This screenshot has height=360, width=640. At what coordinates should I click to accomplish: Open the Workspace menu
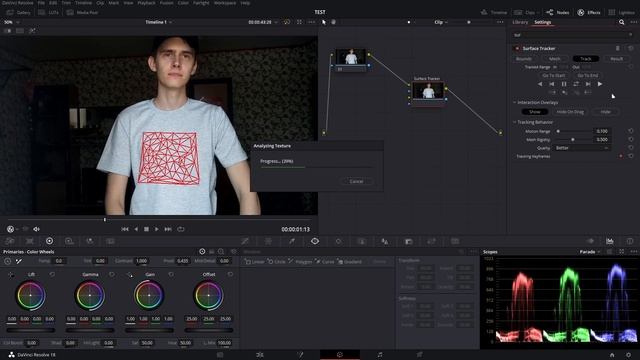click(224, 3)
